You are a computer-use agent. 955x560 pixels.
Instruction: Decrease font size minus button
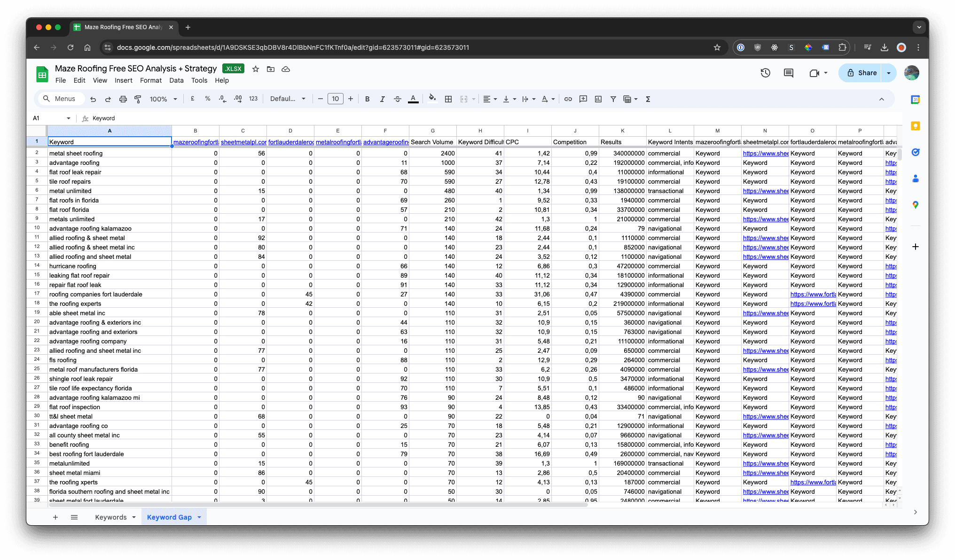tap(320, 99)
